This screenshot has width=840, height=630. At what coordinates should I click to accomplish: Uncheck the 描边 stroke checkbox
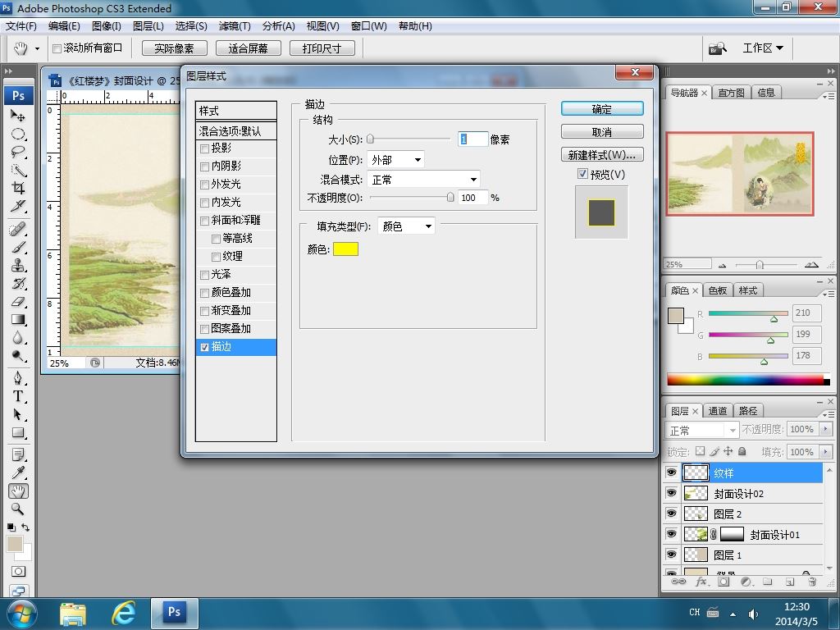(x=204, y=347)
